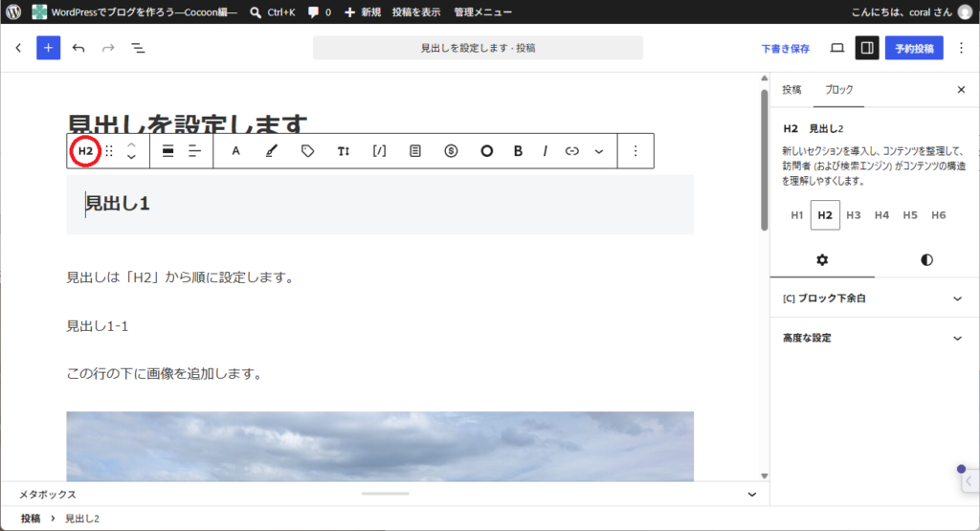The height and width of the screenshot is (531, 980).
Task: Insert a link with chain icon
Action: pyautogui.click(x=572, y=151)
